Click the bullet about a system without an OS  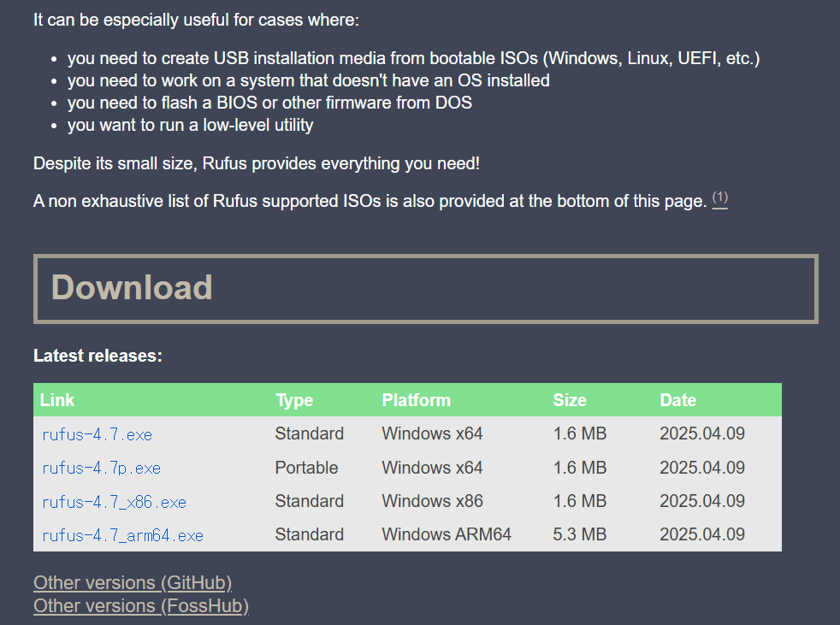coord(309,80)
